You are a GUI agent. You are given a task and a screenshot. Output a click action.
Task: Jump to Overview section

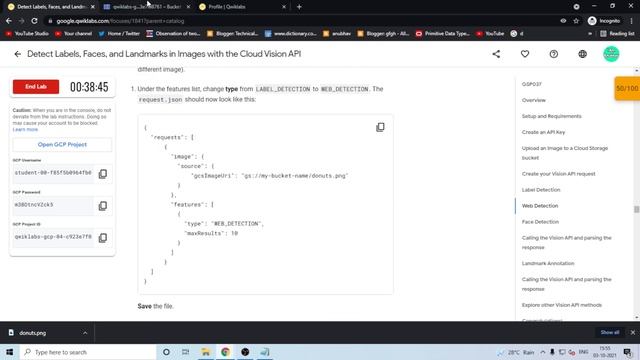click(533, 100)
